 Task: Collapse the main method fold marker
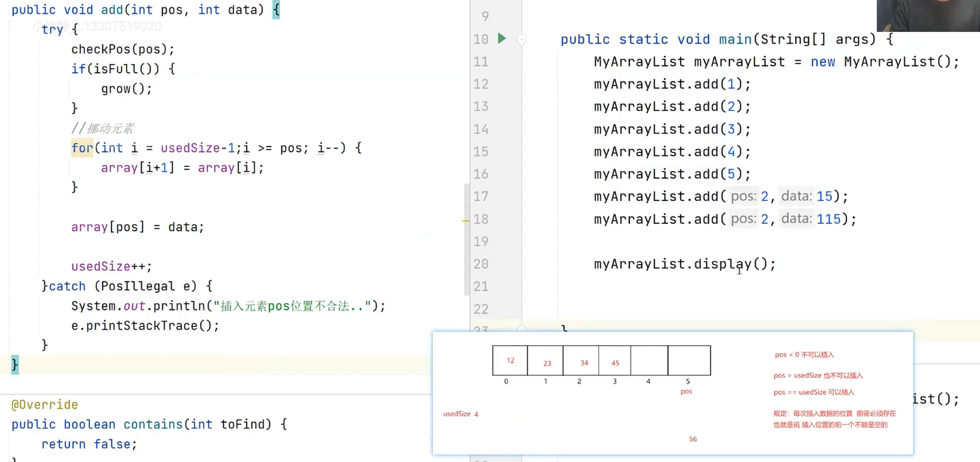tap(522, 40)
